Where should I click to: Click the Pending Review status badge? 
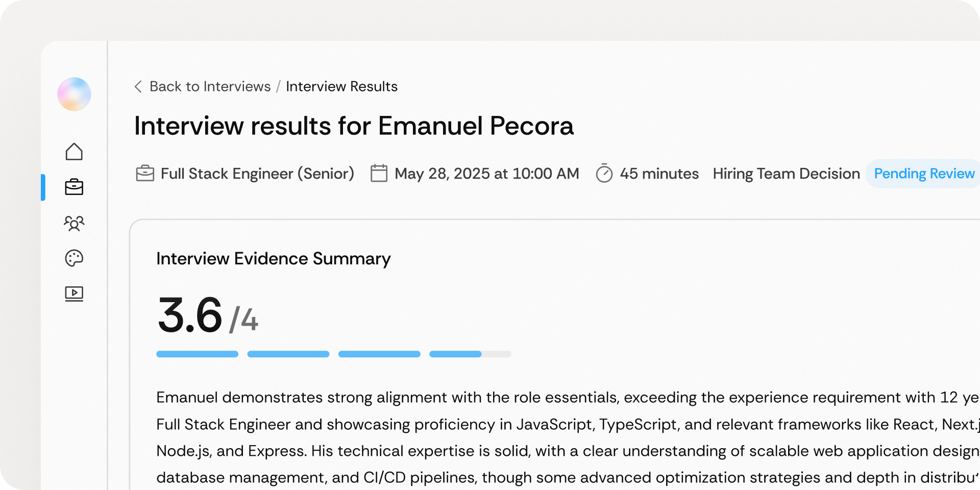click(x=924, y=174)
